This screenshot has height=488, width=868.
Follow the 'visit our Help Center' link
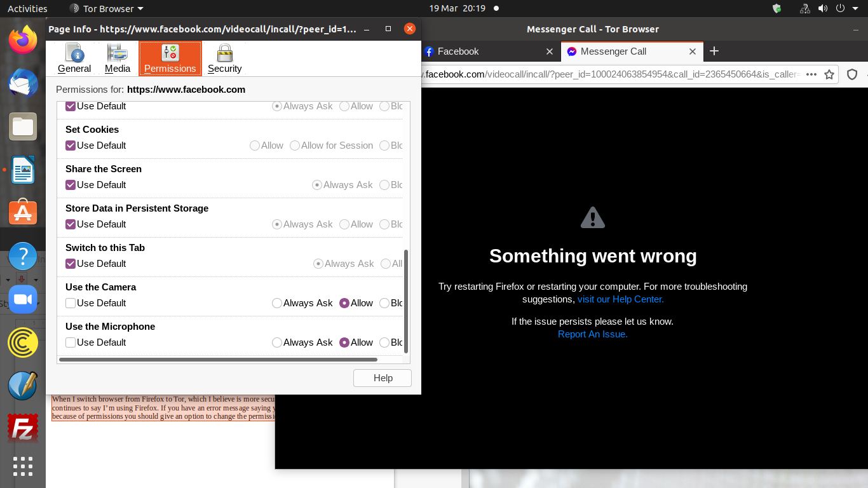point(621,299)
